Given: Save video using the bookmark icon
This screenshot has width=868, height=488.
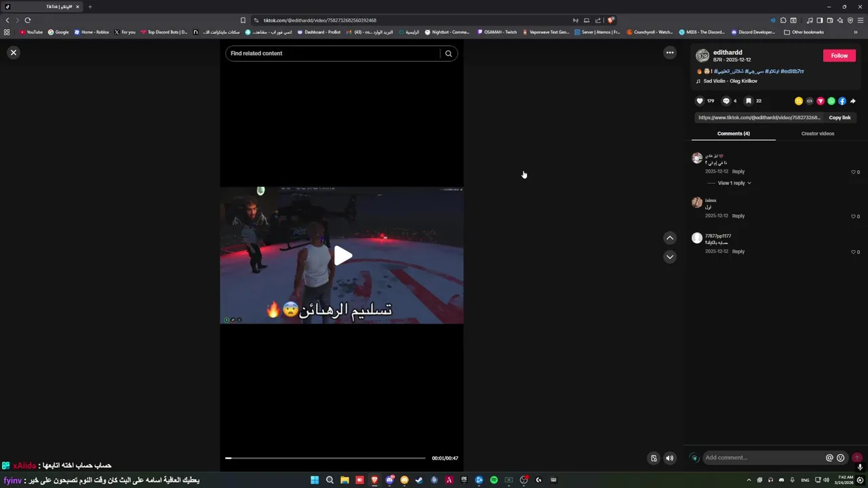Looking at the screenshot, I should point(749,101).
